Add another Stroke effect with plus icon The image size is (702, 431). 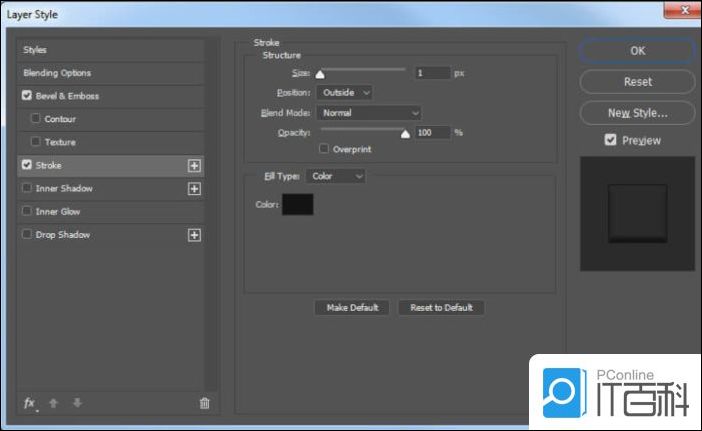(194, 166)
